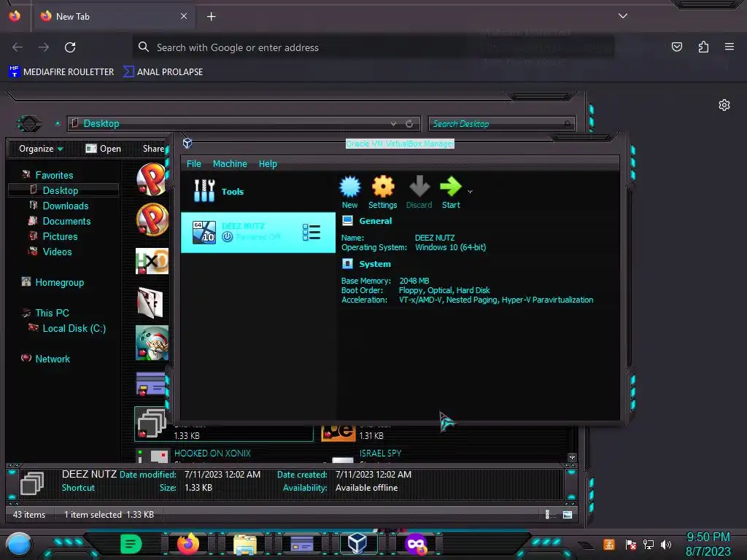747x560 pixels.
Task: Select Pictures in Explorer navigation pane
Action: coord(60,236)
